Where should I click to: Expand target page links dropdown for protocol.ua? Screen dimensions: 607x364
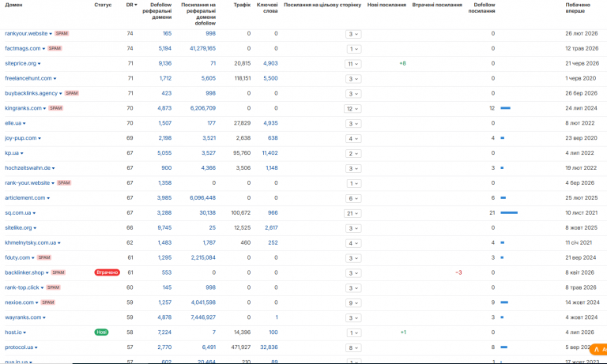tap(353, 347)
